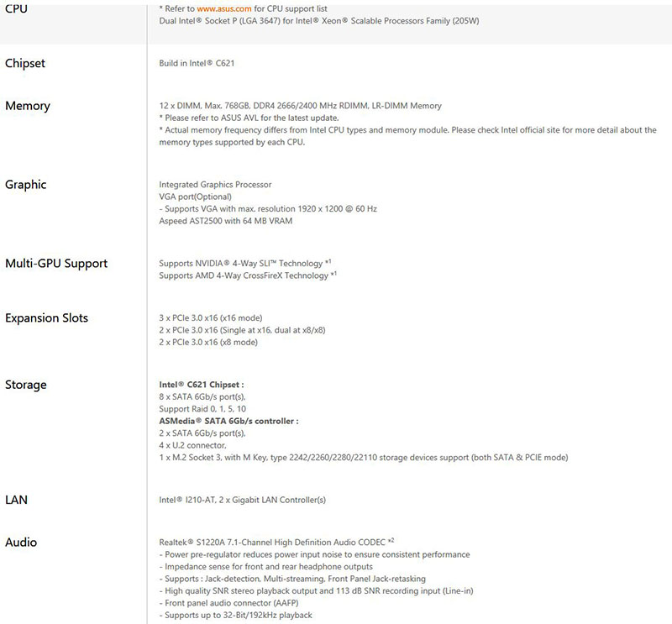Click the Memory specification heading

coord(28,106)
